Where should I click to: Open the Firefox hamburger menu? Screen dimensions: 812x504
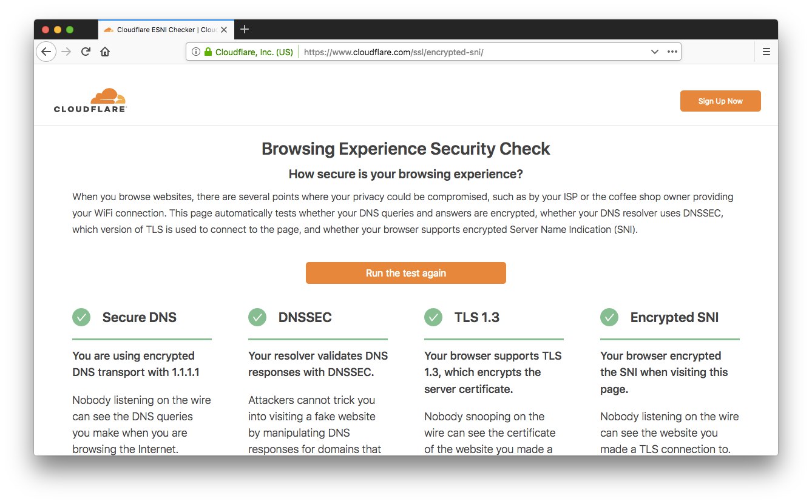766,52
